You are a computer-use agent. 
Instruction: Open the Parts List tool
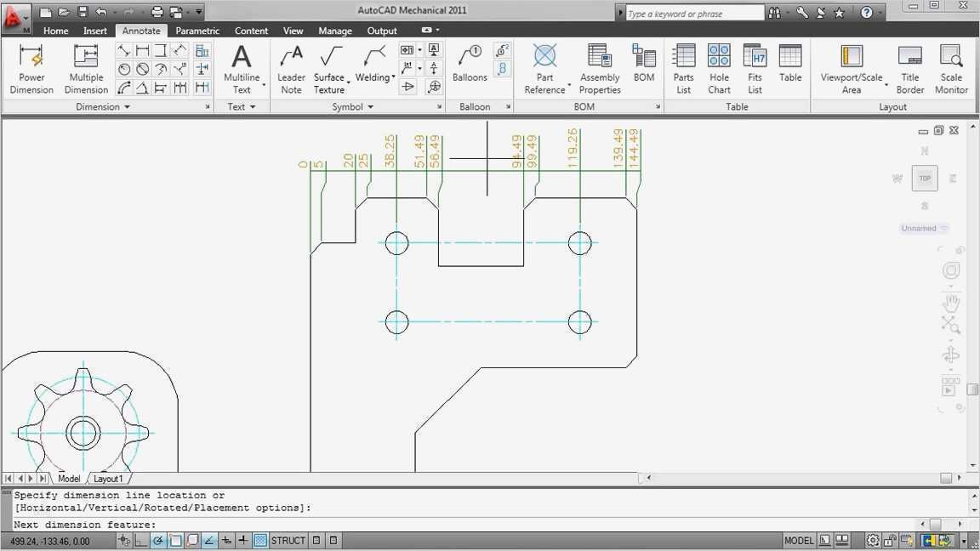tap(684, 69)
